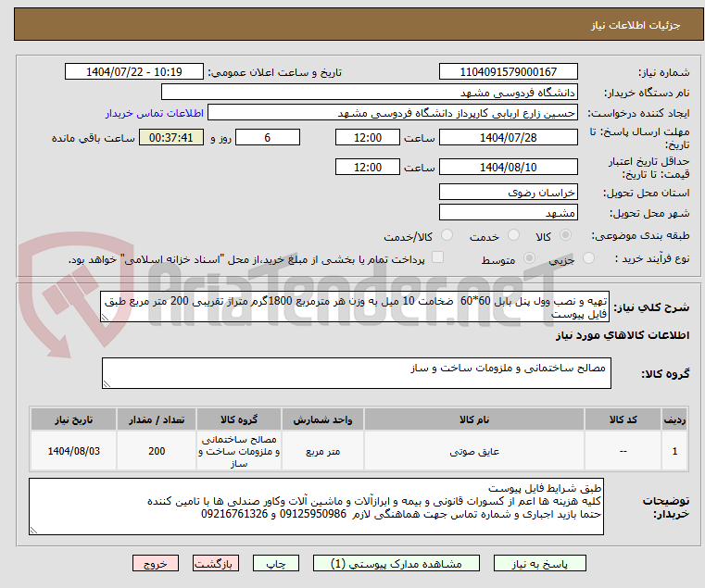Click the اطلاعات کالاهای مورد نیاز heading
The width and height of the screenshot is (705, 588).
click(x=623, y=335)
